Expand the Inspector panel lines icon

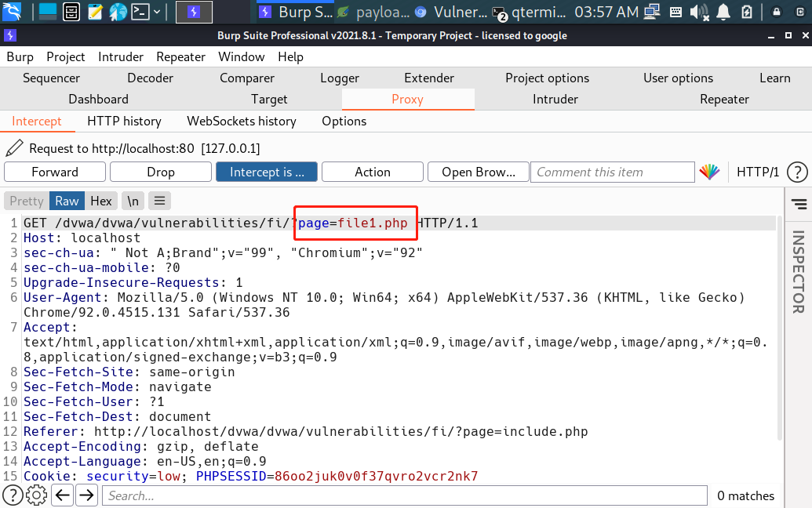tap(799, 205)
